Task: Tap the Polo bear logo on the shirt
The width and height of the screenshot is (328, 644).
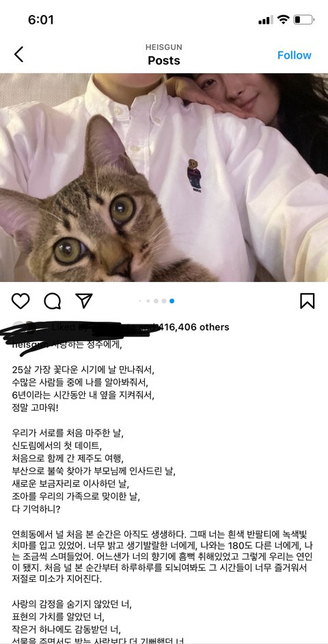Action: 195,176
